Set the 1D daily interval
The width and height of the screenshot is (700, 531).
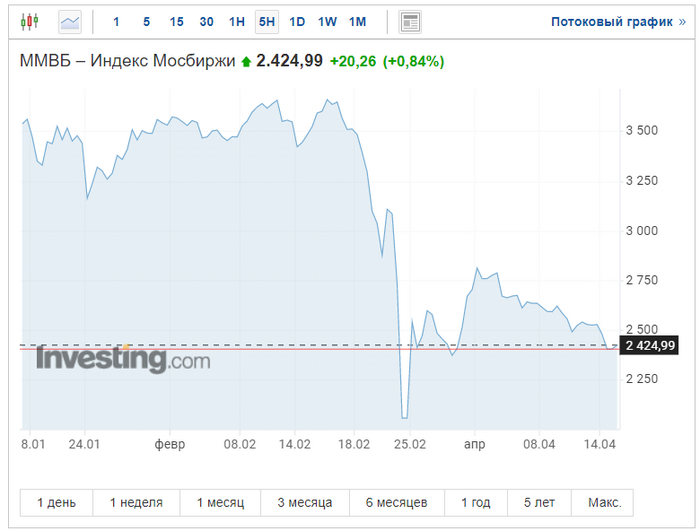pos(297,21)
